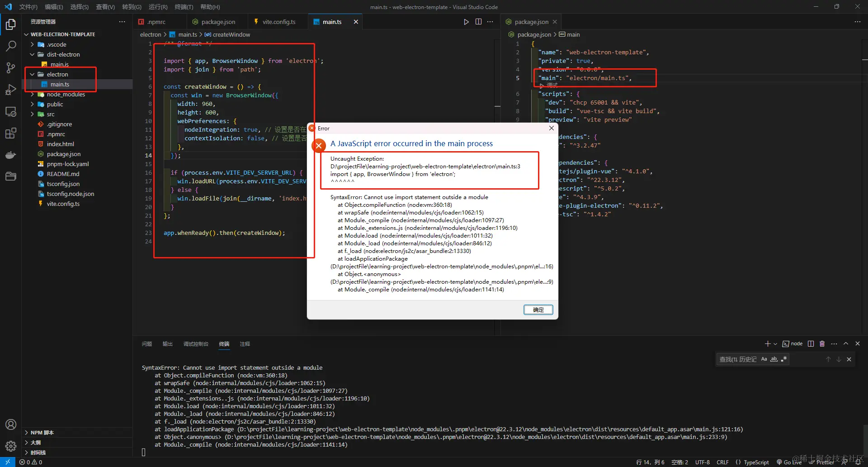Open the Explorer view in the activity bar

click(x=10, y=24)
